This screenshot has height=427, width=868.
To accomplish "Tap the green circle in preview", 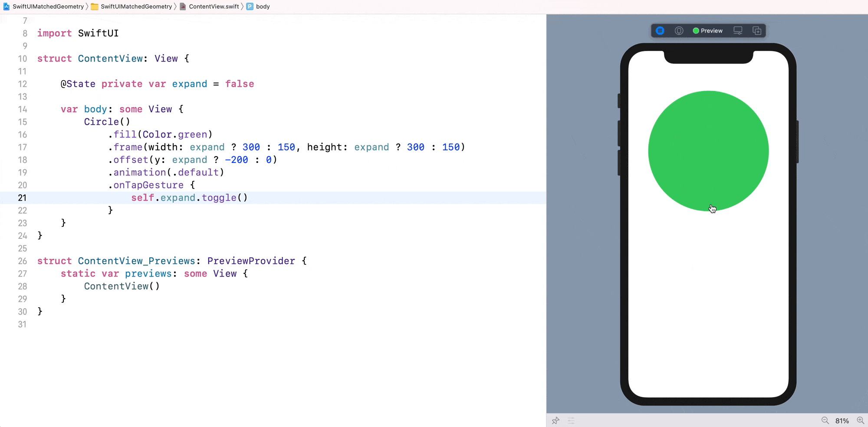I will tap(708, 151).
